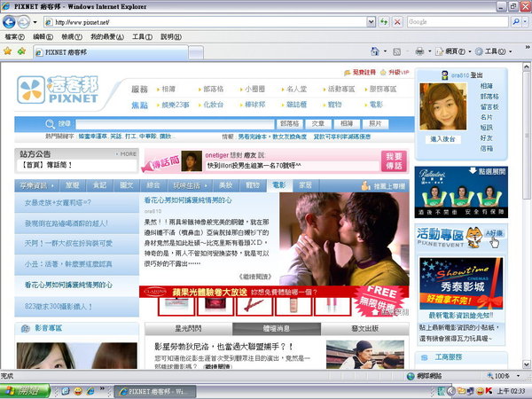This screenshot has width=532, height=399.
Task: Click the browser Back arrow button
Action: tap(9, 22)
